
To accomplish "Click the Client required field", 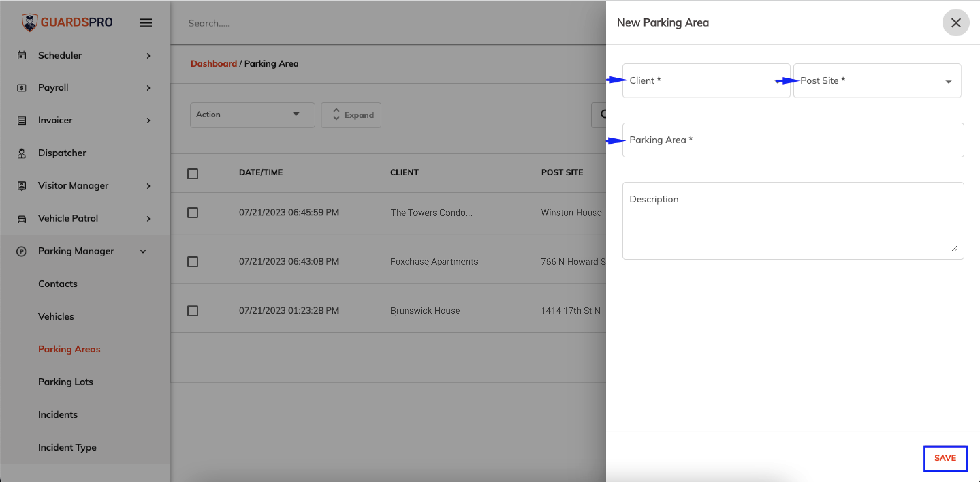I will point(706,81).
